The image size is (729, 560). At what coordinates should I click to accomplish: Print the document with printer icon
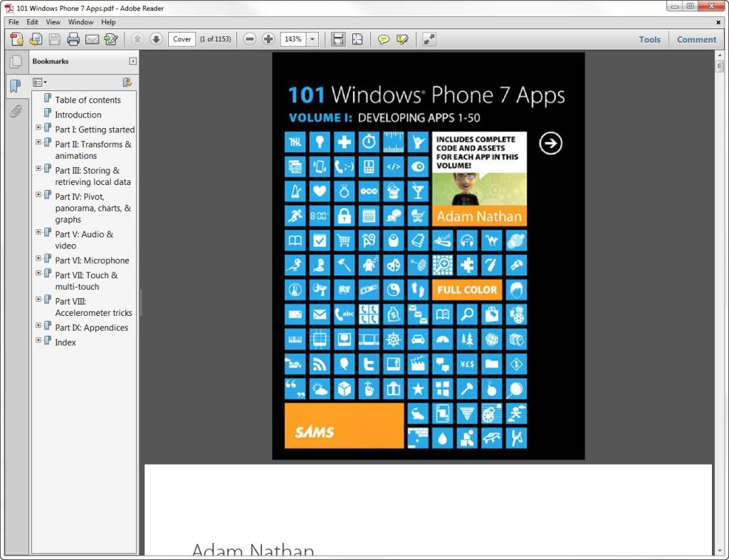coord(73,40)
